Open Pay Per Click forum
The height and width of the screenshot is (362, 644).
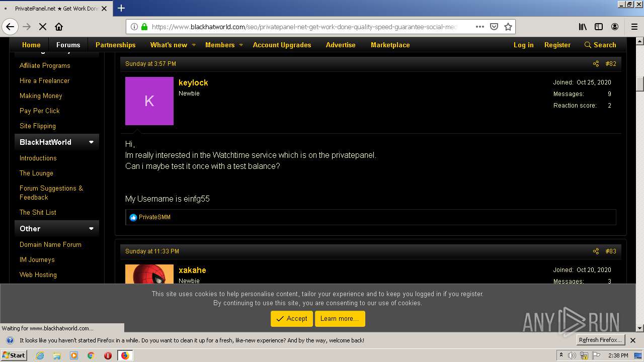(x=39, y=111)
